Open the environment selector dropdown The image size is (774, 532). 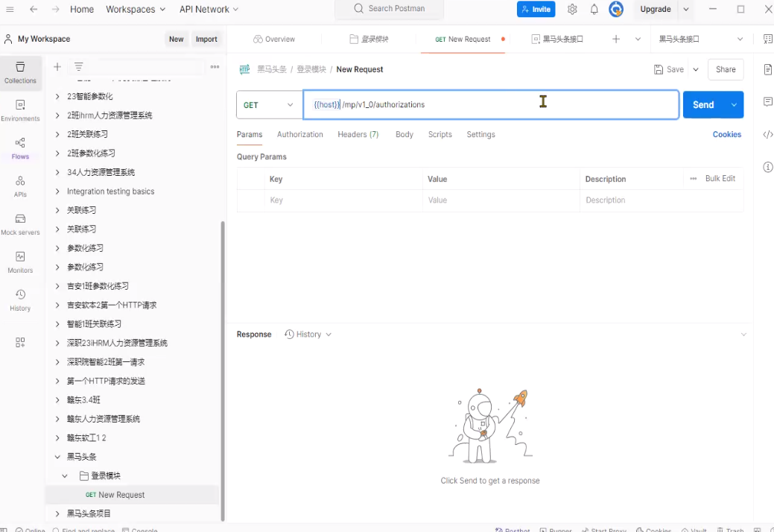[701, 39]
